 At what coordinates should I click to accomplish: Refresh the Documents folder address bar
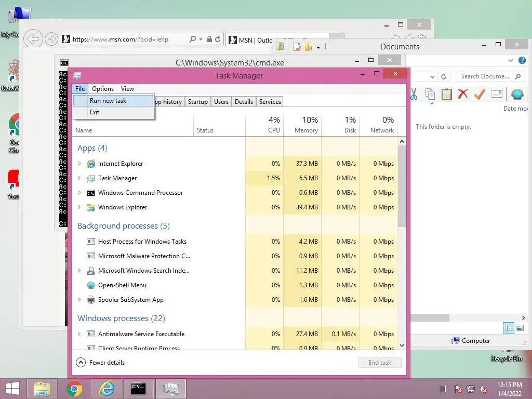[x=444, y=77]
